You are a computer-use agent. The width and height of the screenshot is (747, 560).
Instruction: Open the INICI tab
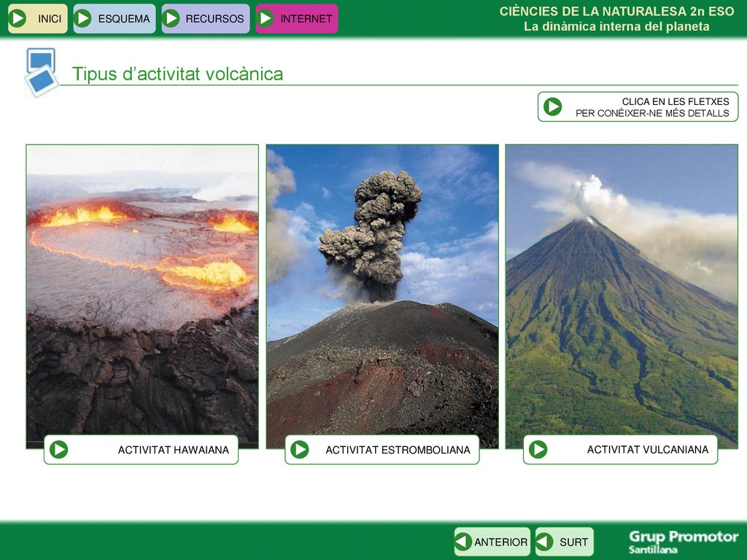click(38, 18)
